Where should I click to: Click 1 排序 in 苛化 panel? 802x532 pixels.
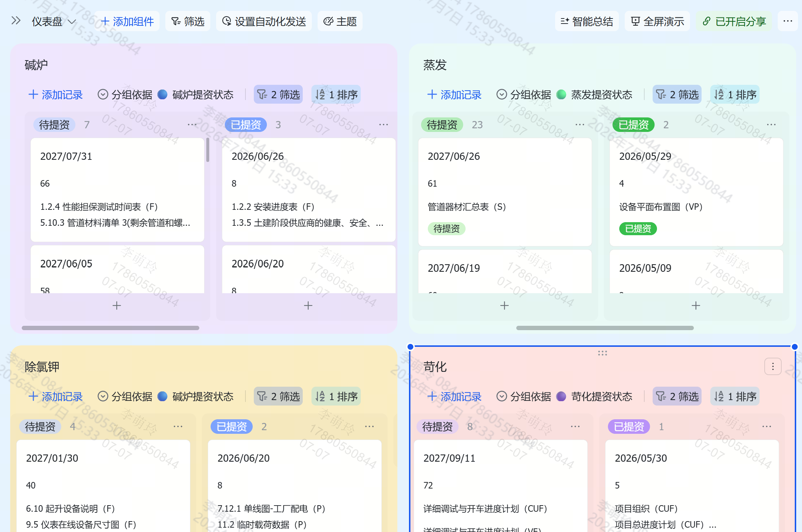coord(735,396)
